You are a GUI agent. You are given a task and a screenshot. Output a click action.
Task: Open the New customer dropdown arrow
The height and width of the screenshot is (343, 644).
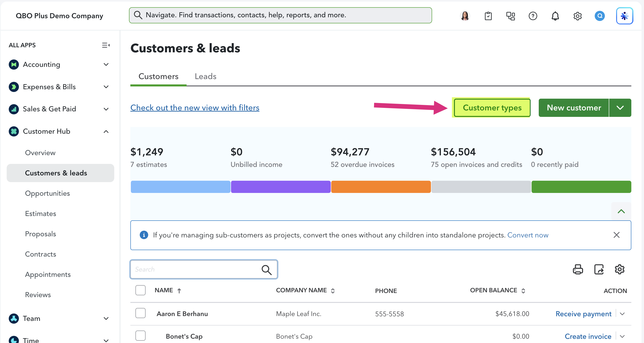point(620,108)
